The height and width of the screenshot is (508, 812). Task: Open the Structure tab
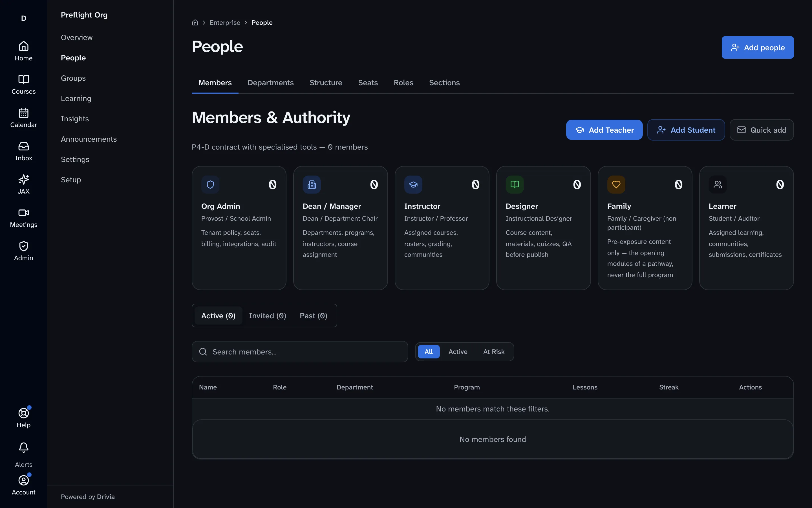click(x=326, y=83)
